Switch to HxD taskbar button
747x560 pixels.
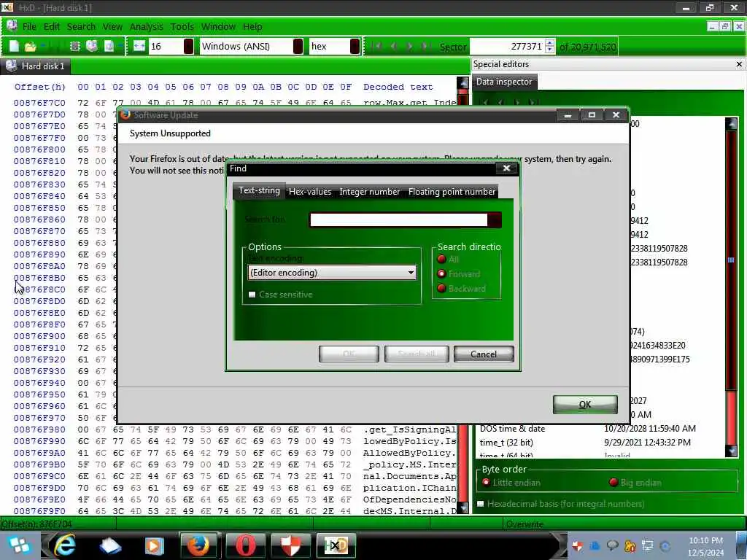336,545
